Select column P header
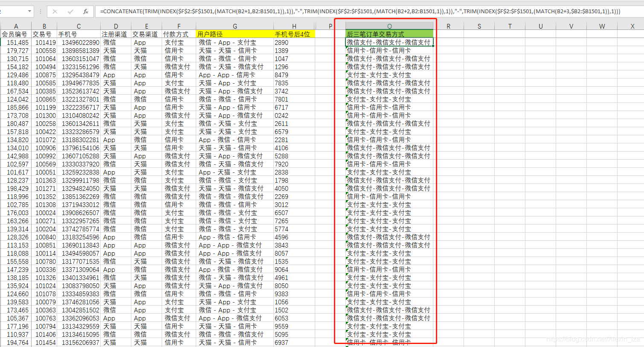 click(330, 26)
